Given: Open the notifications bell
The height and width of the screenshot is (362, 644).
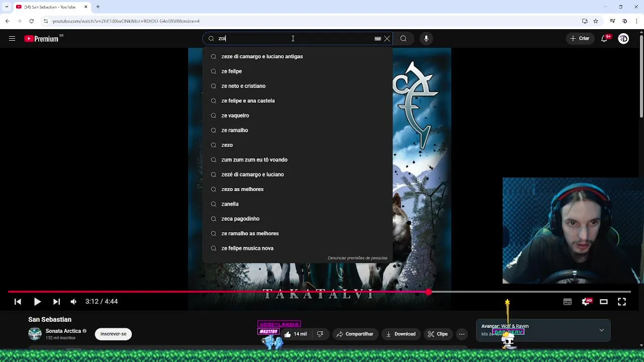Looking at the screenshot, I should 604,39.
